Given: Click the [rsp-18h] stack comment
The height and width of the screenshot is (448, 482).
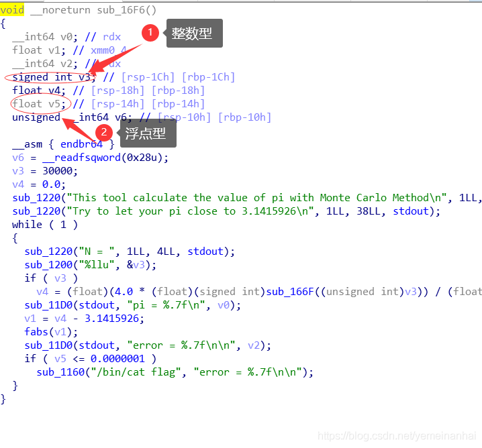Looking at the screenshot, I should point(117,91).
